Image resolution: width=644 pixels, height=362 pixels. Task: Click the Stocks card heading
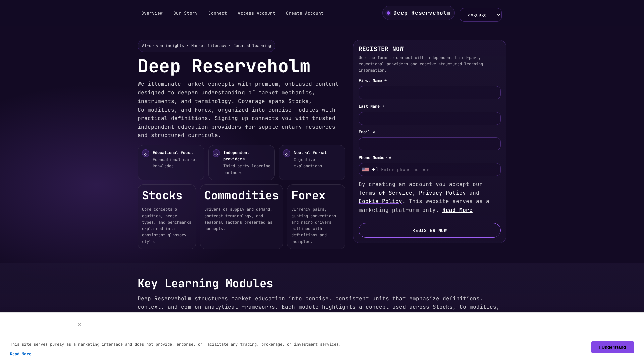[162, 196]
